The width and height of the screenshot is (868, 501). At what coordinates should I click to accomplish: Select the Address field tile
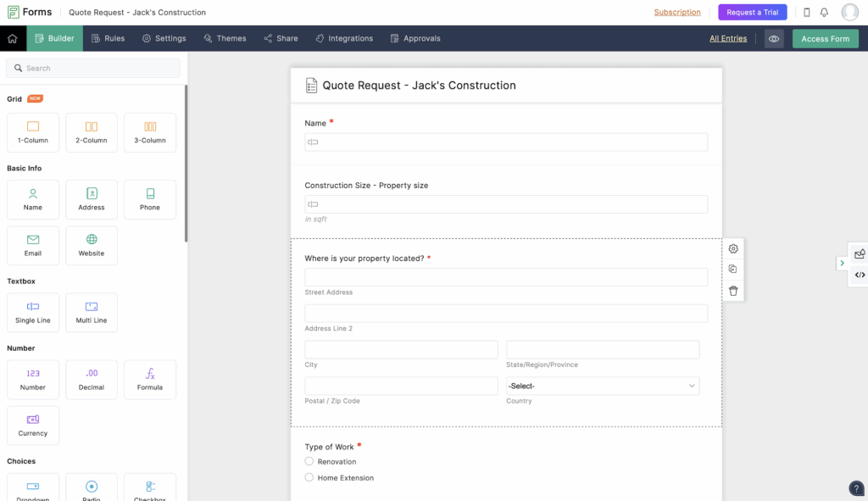click(92, 200)
